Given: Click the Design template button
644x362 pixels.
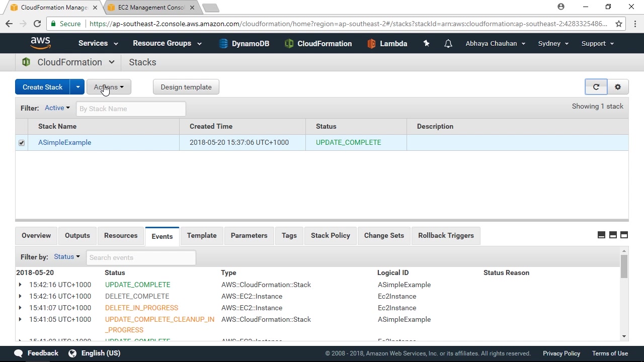Looking at the screenshot, I should pos(186,87).
